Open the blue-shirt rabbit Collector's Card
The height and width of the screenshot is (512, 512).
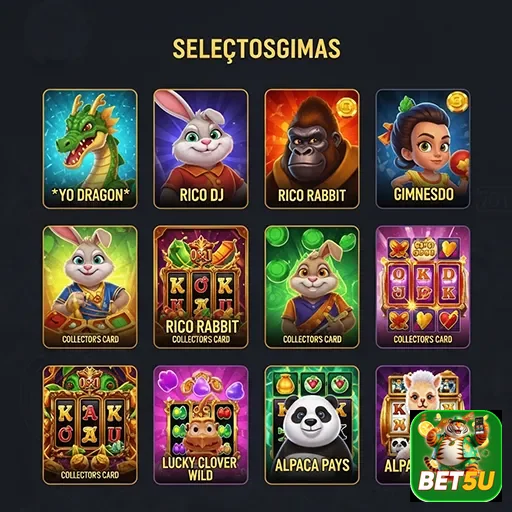(90, 287)
